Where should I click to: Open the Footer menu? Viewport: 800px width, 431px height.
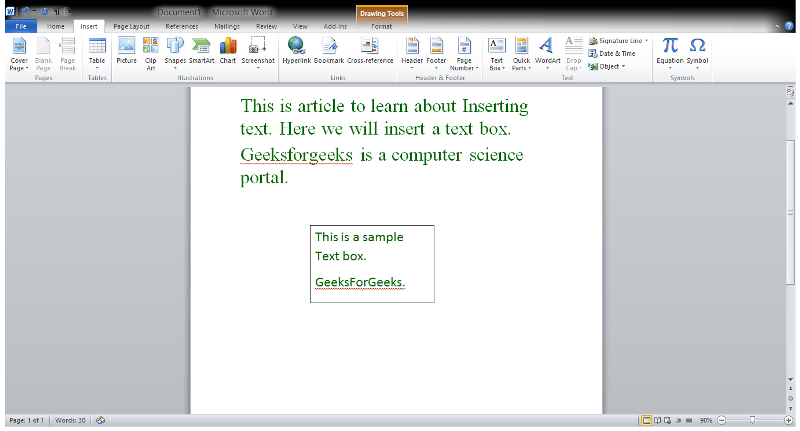pos(436,54)
